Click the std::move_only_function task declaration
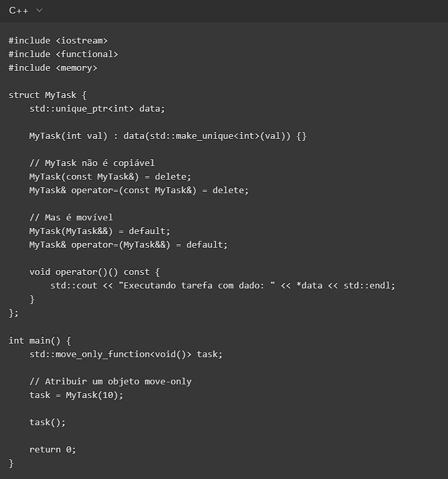The width and height of the screenshot is (448, 479). point(126,354)
